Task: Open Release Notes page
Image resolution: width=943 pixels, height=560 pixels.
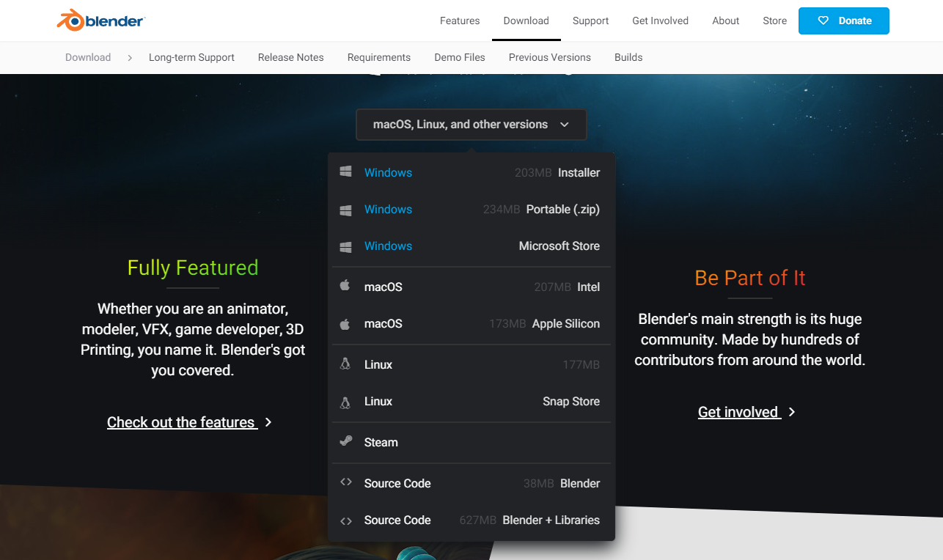Action: pyautogui.click(x=291, y=57)
